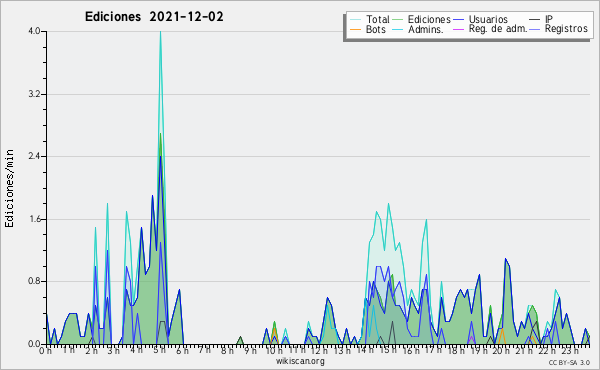This screenshot has width=600, height=370.
Task: Click the 0.8 y-axis value
Action: pos(35,282)
